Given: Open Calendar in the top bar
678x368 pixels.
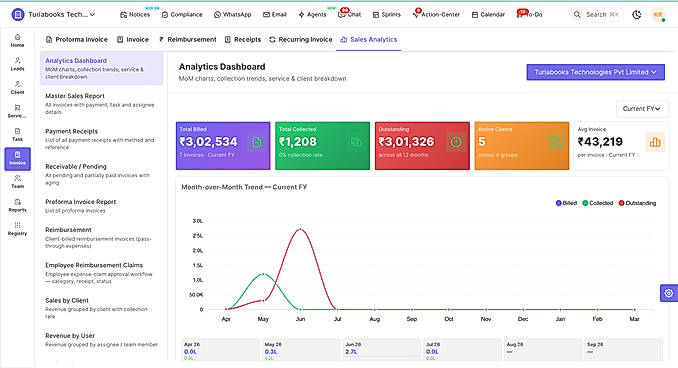Looking at the screenshot, I should [488, 15].
